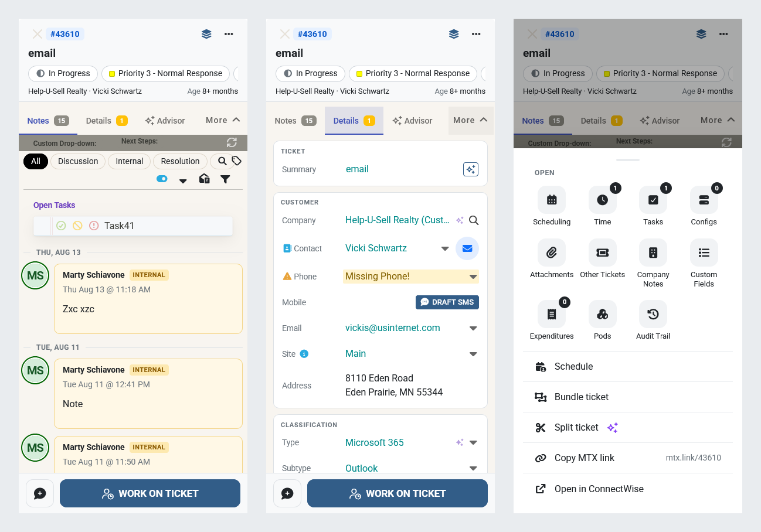This screenshot has height=532, width=761.
Task: Click the layers stack icon in middle panel header
Action: 454,34
